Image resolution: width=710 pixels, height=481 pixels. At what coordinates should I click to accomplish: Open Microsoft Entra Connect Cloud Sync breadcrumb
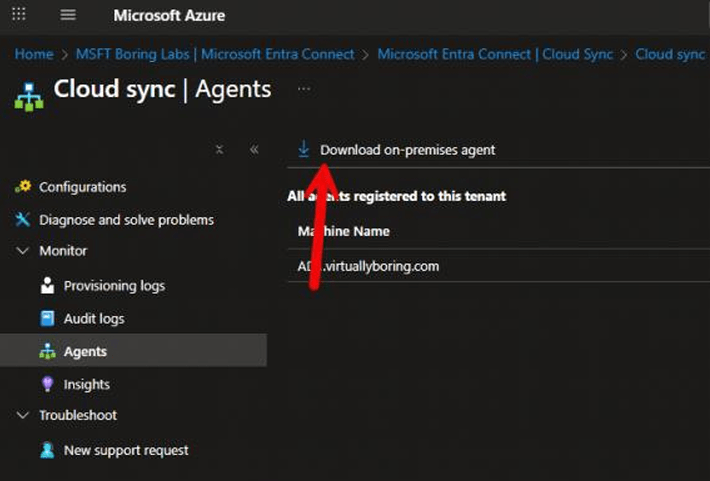pos(495,54)
